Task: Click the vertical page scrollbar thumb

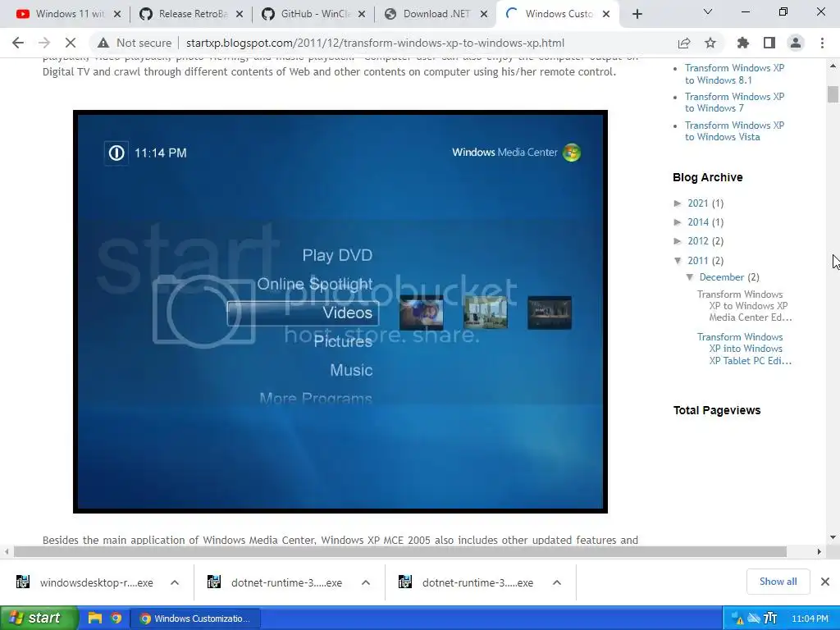Action: (x=833, y=94)
